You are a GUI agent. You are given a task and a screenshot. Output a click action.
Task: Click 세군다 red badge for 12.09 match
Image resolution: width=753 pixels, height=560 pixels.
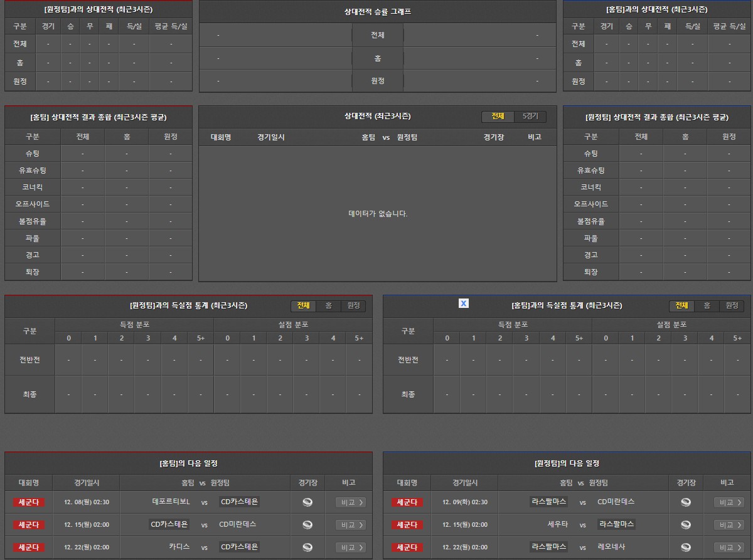pyautogui.click(x=407, y=502)
